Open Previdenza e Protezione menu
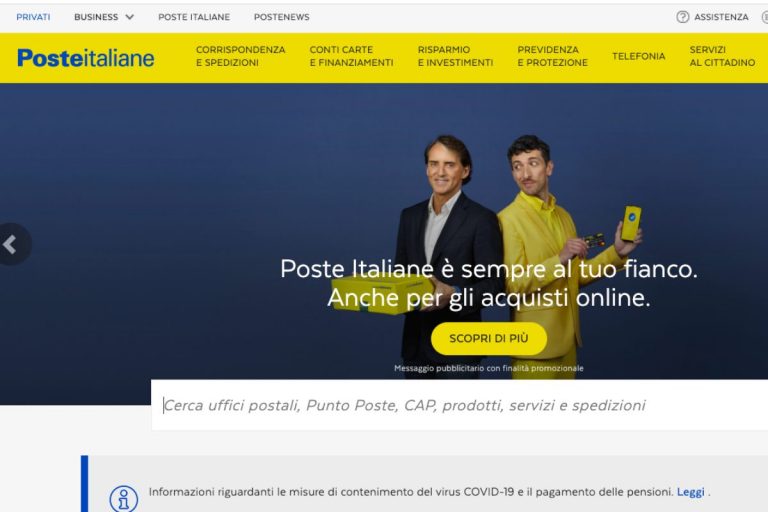Viewport: 768px width, 512px height. point(552,56)
